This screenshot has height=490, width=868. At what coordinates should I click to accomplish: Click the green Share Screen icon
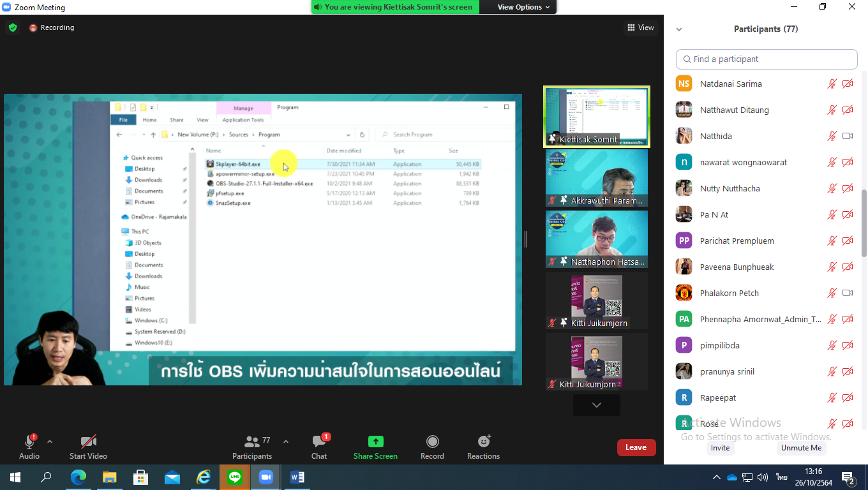tap(376, 442)
